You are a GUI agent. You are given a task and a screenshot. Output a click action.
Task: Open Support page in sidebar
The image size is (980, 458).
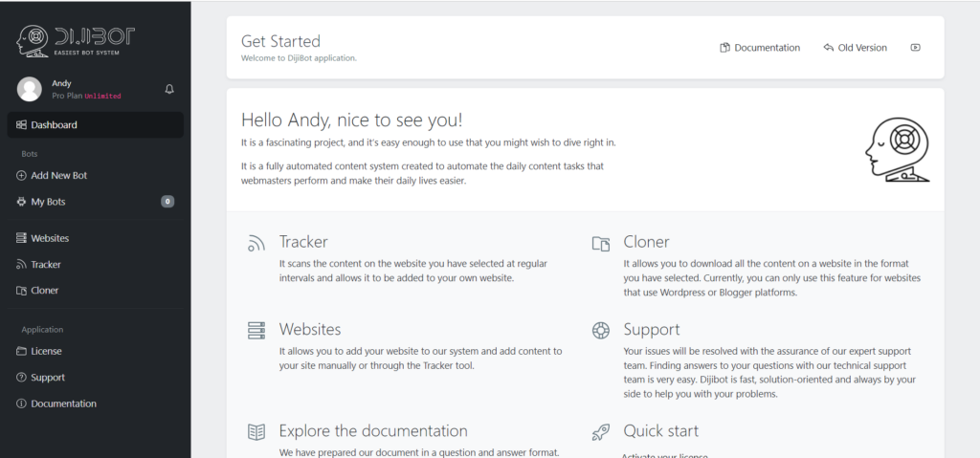coord(96,378)
